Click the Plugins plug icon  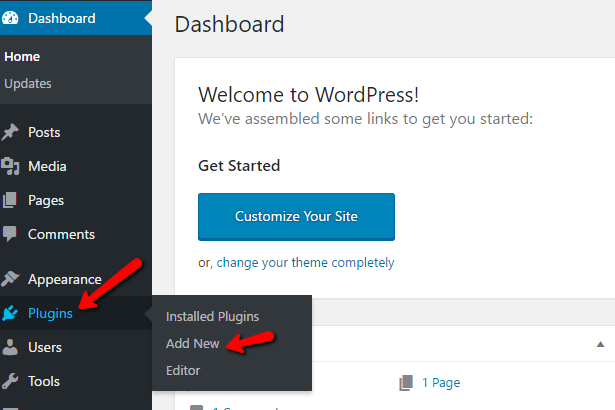[10, 313]
